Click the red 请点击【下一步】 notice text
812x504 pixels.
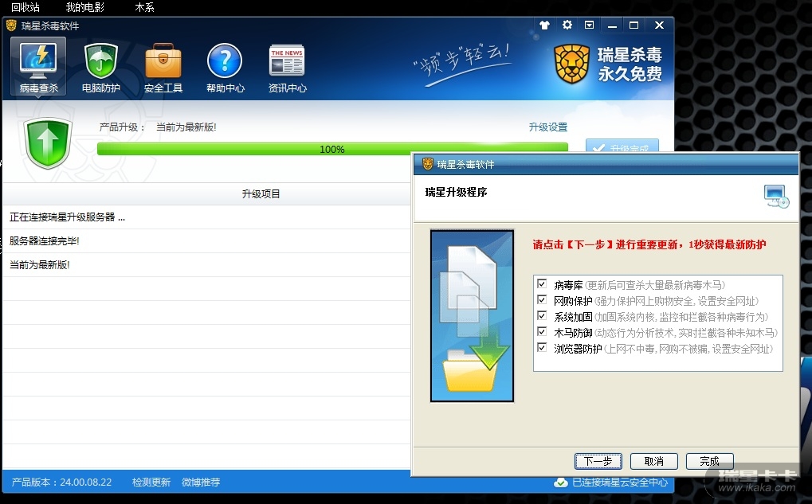click(x=649, y=244)
